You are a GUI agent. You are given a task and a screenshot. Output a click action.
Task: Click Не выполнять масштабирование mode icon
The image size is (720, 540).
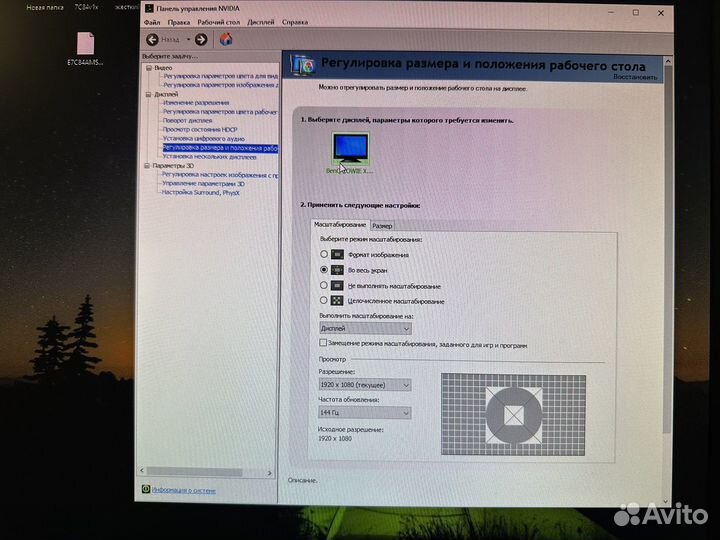(x=338, y=286)
